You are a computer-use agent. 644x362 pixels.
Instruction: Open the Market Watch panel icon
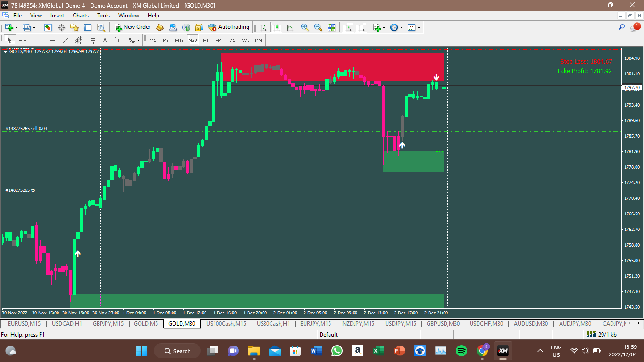[48, 27]
